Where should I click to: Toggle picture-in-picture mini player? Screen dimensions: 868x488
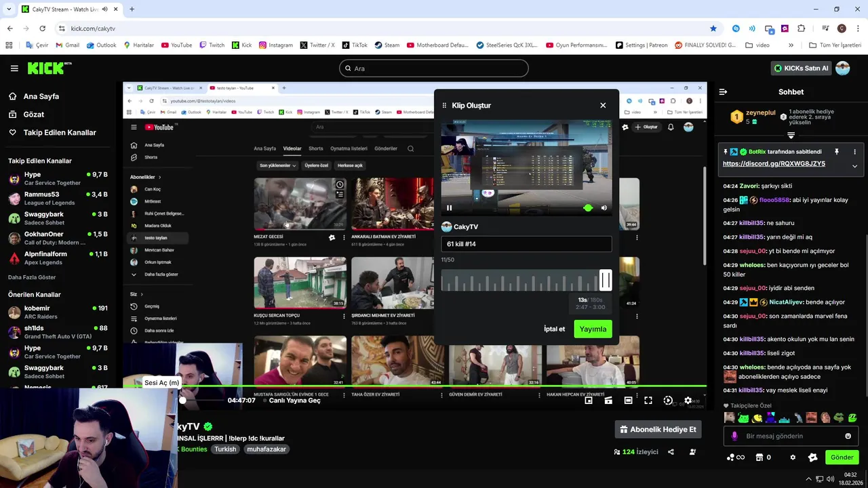coord(589,401)
